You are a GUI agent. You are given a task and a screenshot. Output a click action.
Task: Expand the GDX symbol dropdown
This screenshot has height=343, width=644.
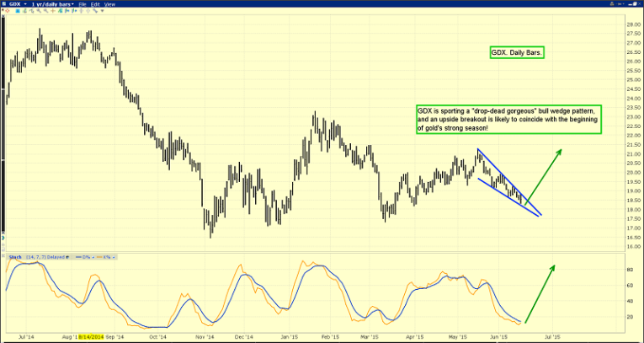[25, 4]
